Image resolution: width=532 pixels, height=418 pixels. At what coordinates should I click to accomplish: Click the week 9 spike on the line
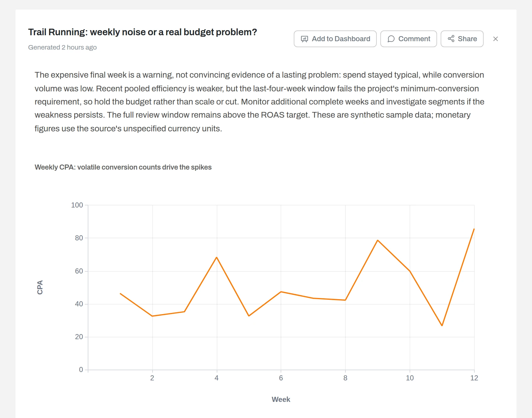[x=378, y=240]
